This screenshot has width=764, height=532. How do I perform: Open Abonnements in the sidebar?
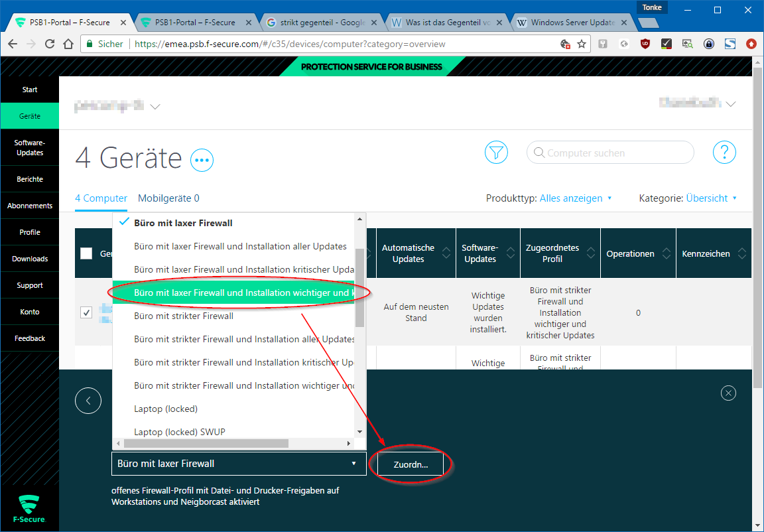(x=30, y=206)
